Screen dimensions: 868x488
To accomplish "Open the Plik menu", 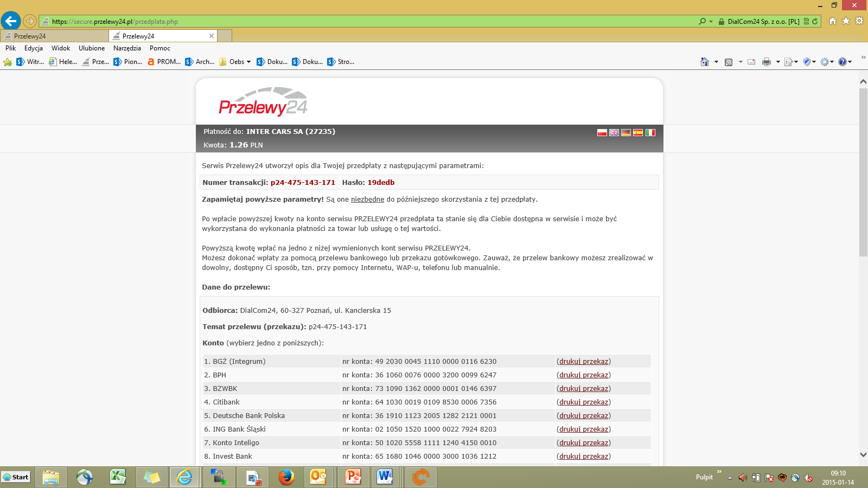I will (x=10, y=48).
